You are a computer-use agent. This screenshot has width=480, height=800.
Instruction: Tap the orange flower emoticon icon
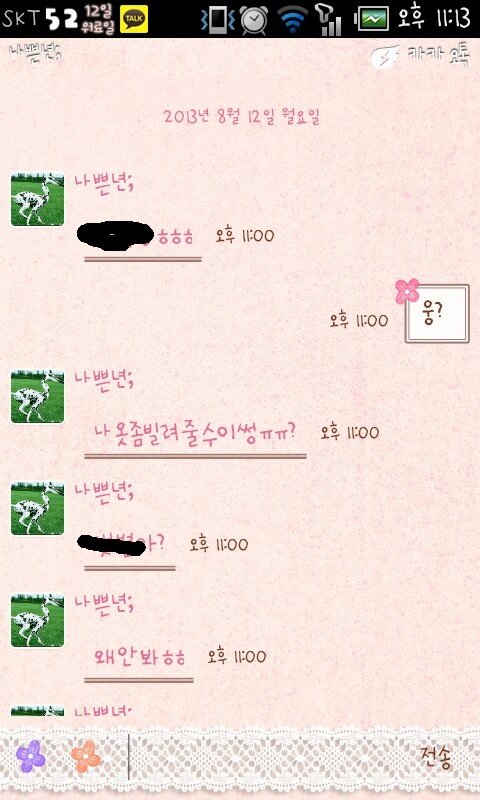point(86,757)
